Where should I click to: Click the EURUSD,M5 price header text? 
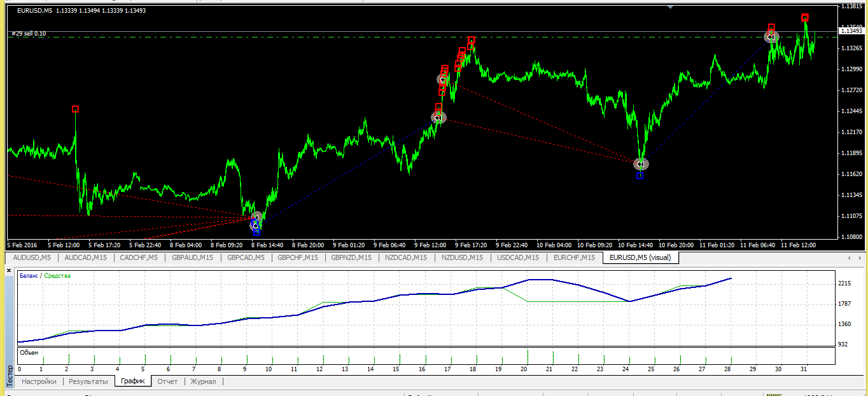[81, 10]
